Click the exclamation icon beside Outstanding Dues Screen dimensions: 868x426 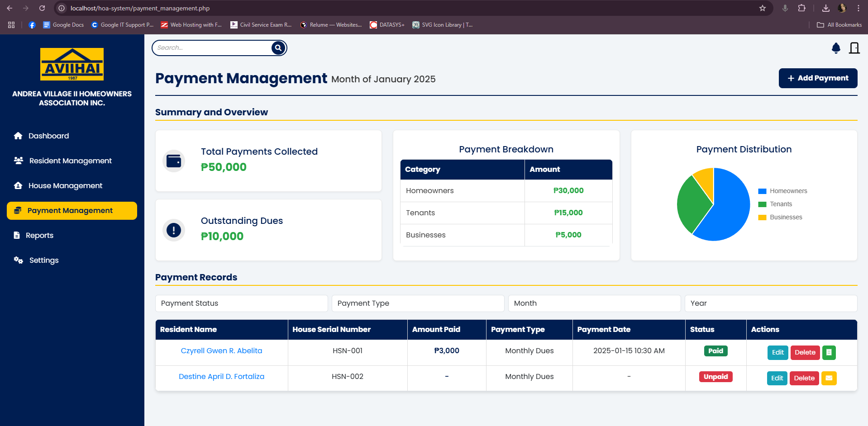[174, 230]
